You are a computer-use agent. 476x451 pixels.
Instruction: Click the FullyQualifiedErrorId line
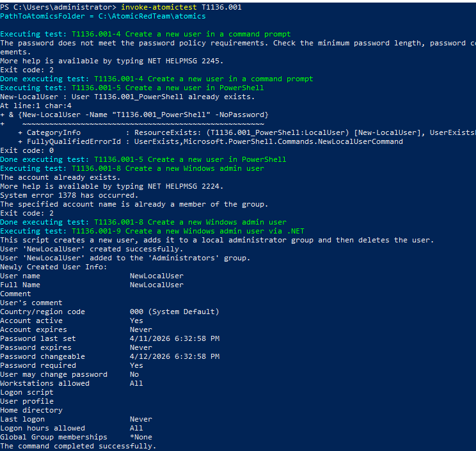tap(210, 141)
